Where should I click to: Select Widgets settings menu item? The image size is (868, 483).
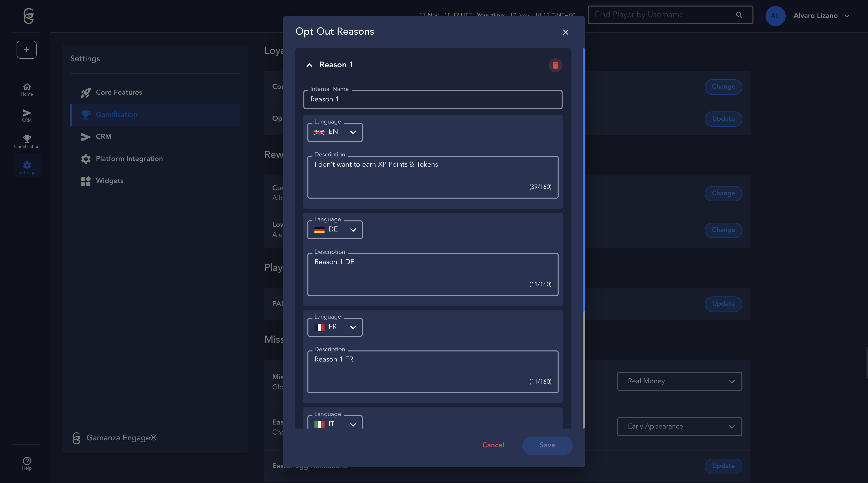tap(109, 180)
